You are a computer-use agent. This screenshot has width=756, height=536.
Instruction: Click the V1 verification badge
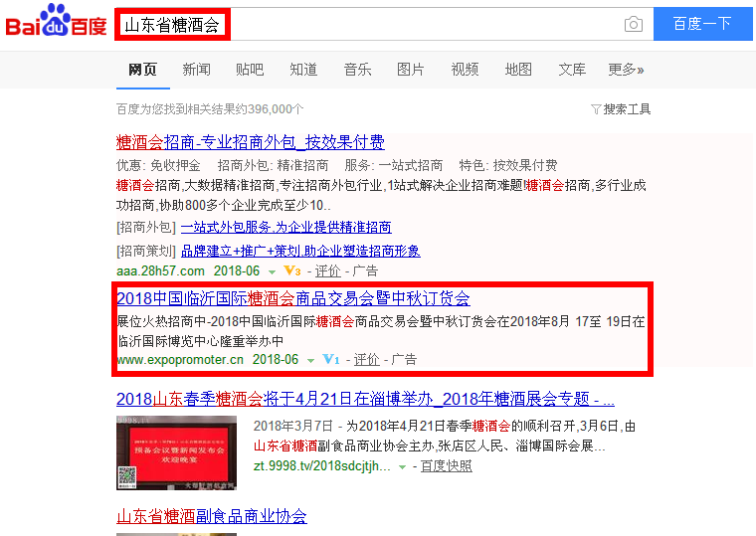[331, 359]
